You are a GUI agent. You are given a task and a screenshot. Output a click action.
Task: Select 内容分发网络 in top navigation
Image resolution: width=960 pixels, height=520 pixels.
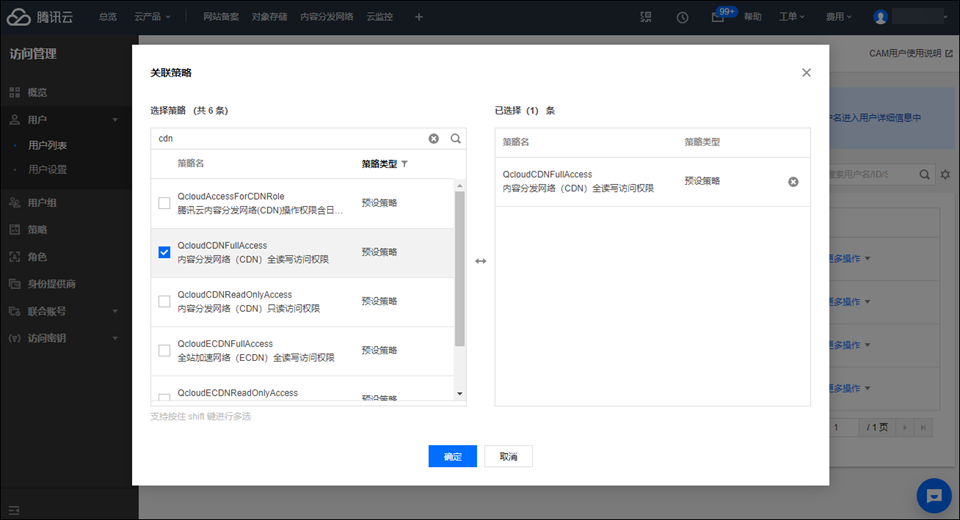point(326,17)
